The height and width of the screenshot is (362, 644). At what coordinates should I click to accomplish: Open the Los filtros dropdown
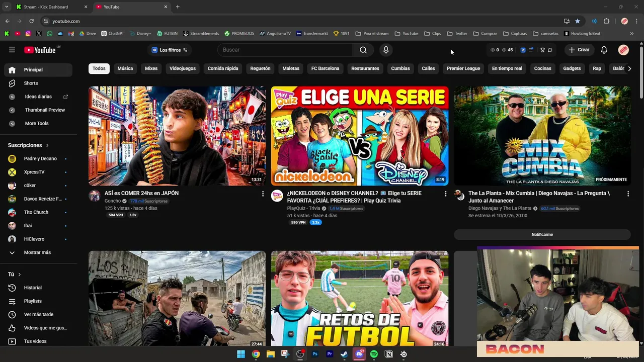(x=170, y=50)
